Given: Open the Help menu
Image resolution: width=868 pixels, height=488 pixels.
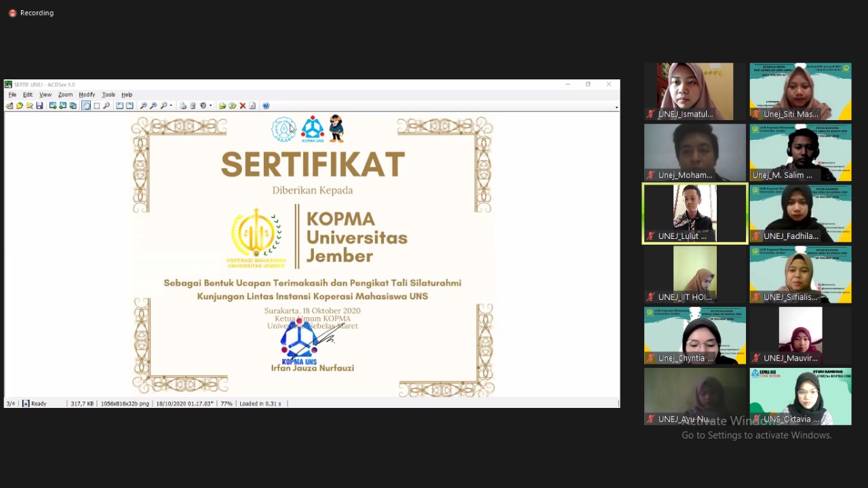Looking at the screenshot, I should click(x=127, y=95).
